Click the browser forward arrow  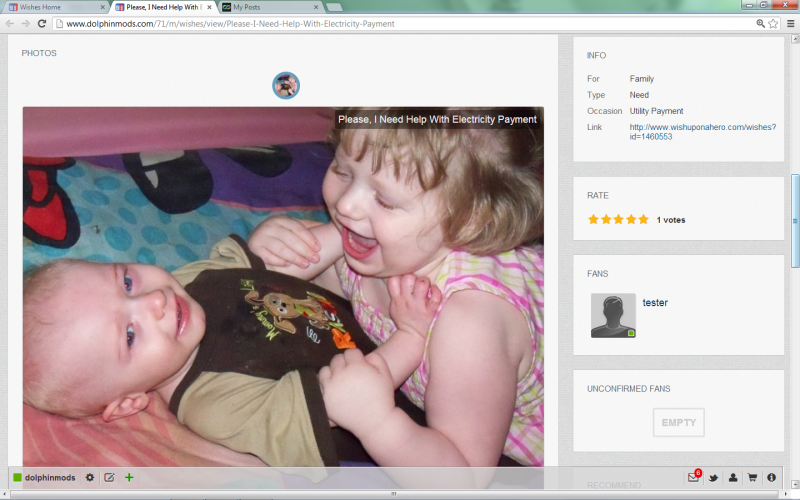(26, 23)
